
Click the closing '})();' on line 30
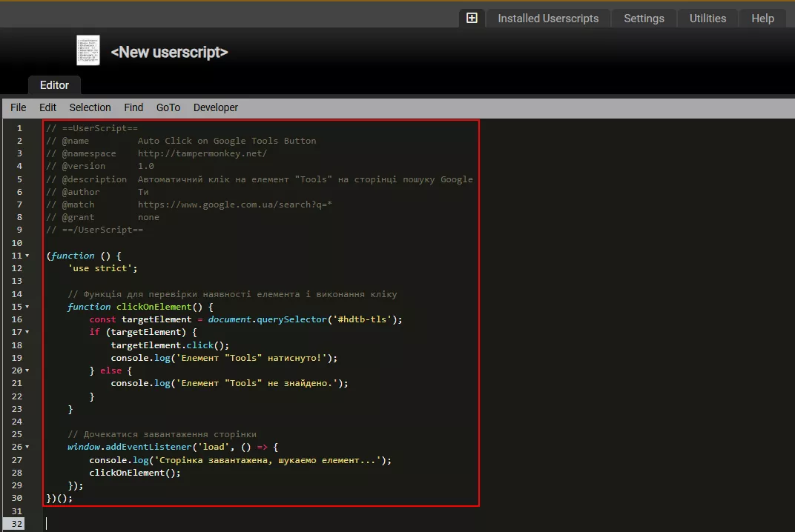[59, 499]
